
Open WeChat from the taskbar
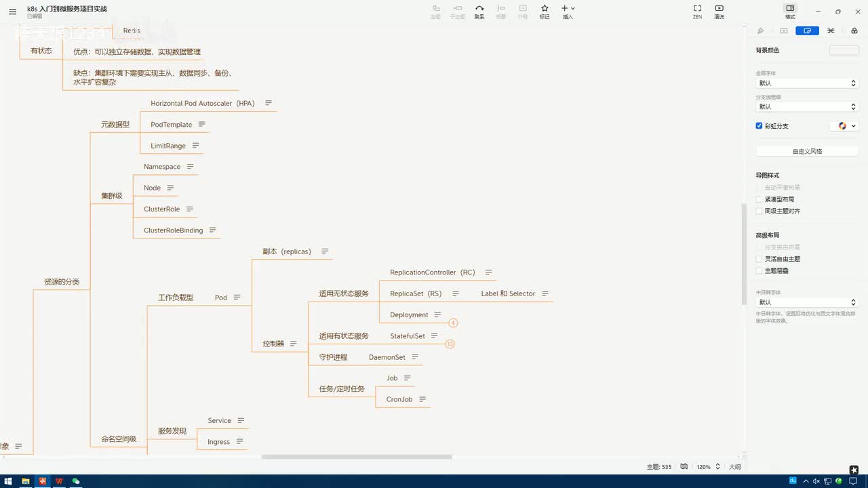(x=76, y=481)
